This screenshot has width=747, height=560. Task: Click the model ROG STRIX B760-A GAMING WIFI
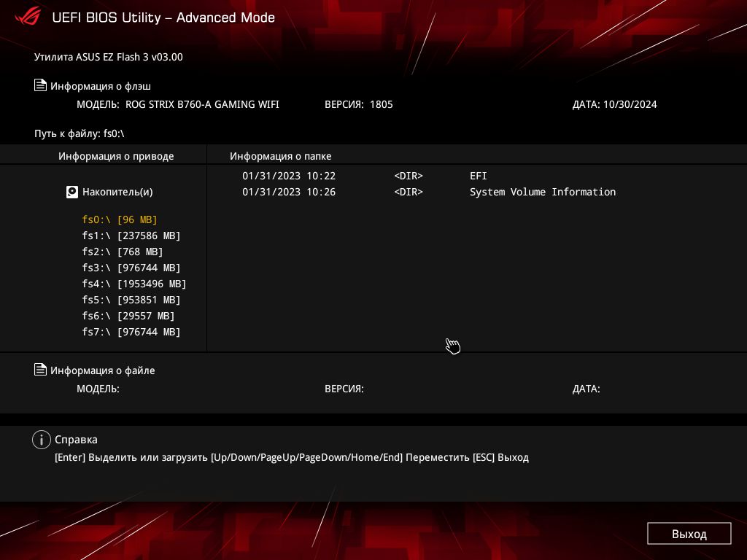pos(202,104)
